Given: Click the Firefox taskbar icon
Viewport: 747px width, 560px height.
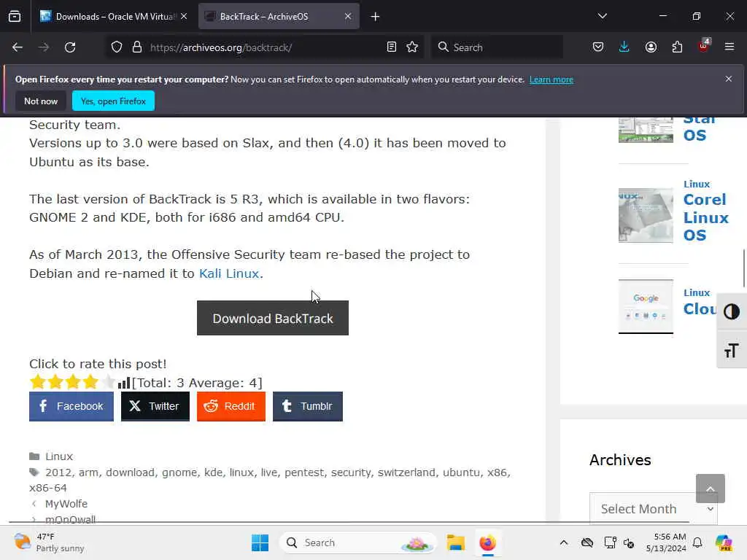Looking at the screenshot, I should pos(488,542).
